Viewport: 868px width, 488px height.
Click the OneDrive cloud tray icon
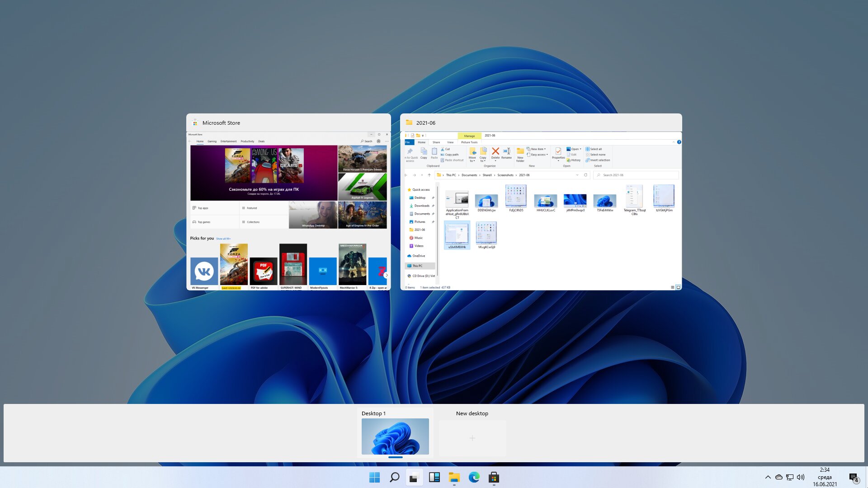(779, 477)
